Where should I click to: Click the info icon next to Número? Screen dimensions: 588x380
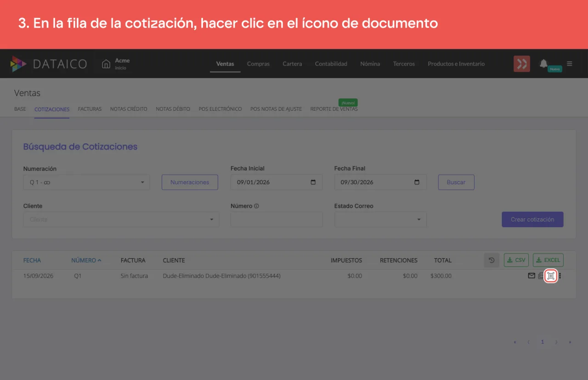click(256, 206)
